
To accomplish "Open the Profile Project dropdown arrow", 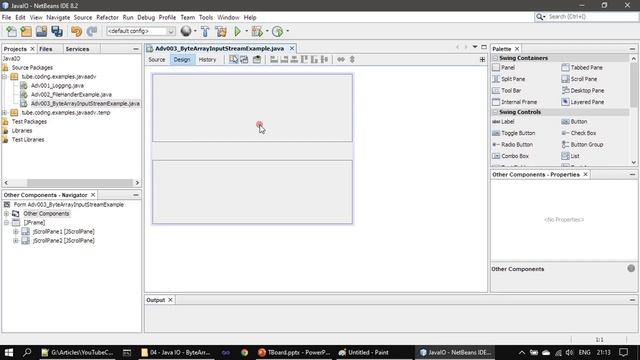I will [287, 31].
